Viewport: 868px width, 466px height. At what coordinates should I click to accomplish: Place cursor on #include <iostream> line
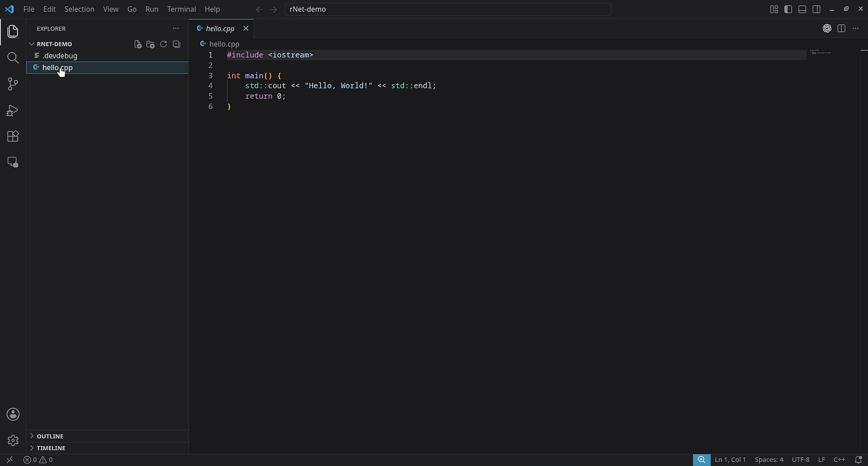point(270,55)
